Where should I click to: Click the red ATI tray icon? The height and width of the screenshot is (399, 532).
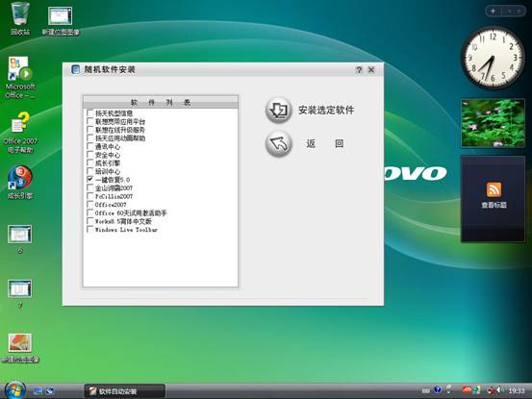tap(467, 390)
